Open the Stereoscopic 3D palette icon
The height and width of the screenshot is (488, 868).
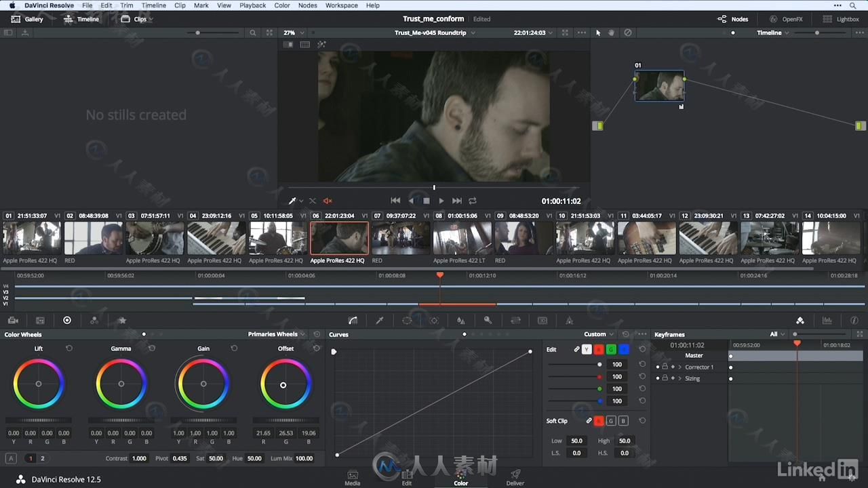point(542,321)
